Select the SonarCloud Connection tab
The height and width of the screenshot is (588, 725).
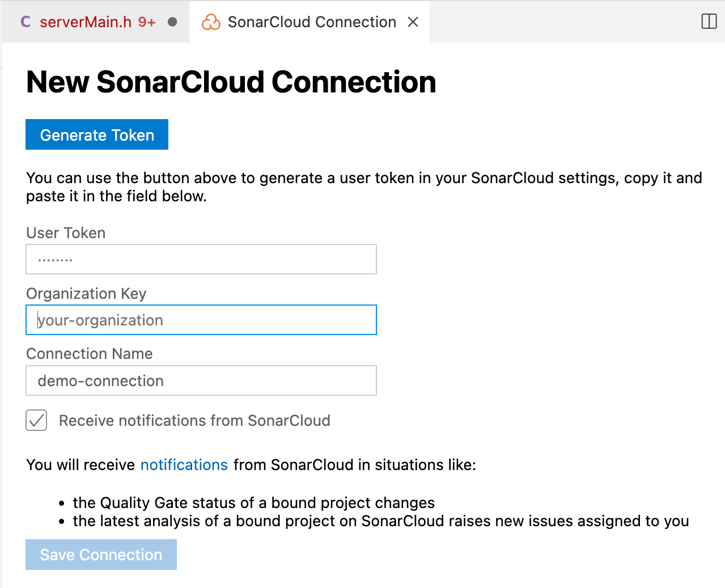(x=311, y=22)
